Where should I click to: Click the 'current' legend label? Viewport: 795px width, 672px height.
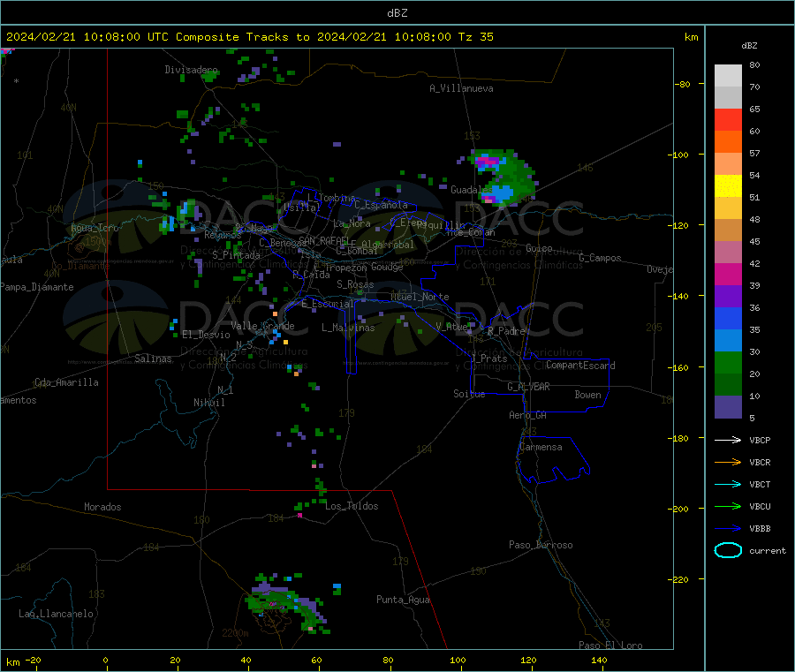tap(767, 550)
